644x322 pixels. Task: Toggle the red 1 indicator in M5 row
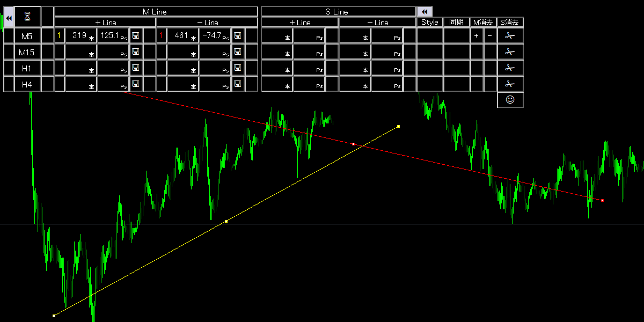(161, 36)
